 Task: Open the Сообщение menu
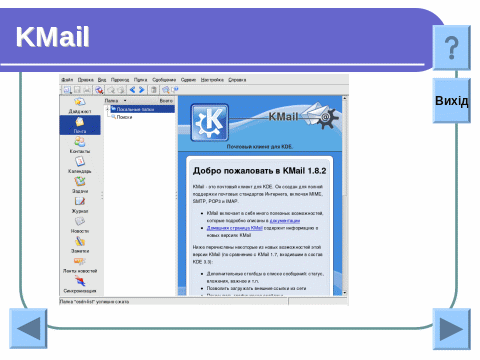(164, 80)
